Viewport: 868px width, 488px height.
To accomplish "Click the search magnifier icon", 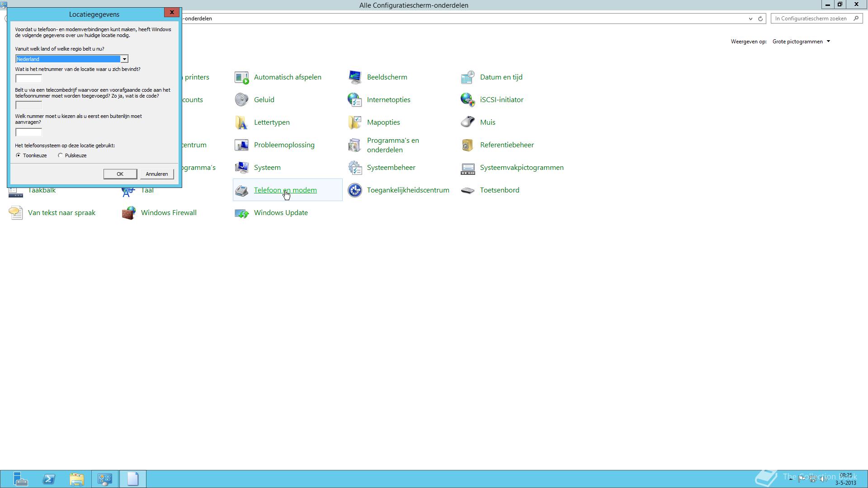I will click(x=856, y=19).
